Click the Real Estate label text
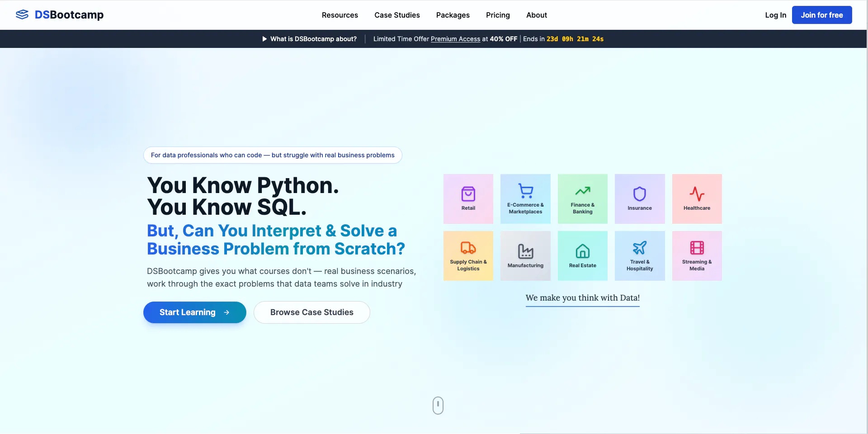Image resolution: width=868 pixels, height=434 pixels. (x=583, y=266)
